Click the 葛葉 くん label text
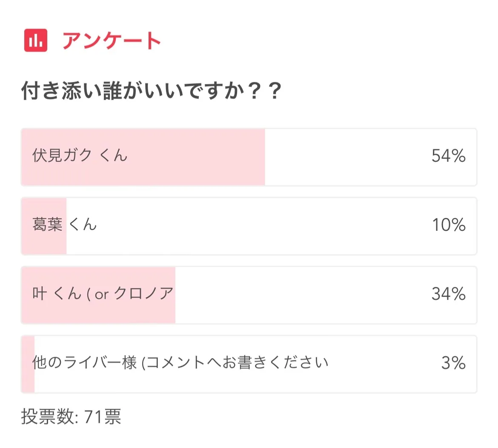 tap(64, 224)
